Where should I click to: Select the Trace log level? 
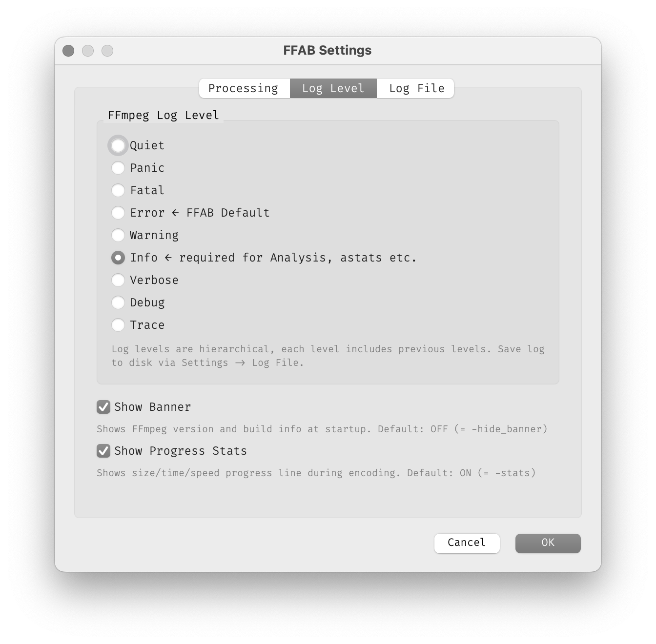tap(118, 325)
